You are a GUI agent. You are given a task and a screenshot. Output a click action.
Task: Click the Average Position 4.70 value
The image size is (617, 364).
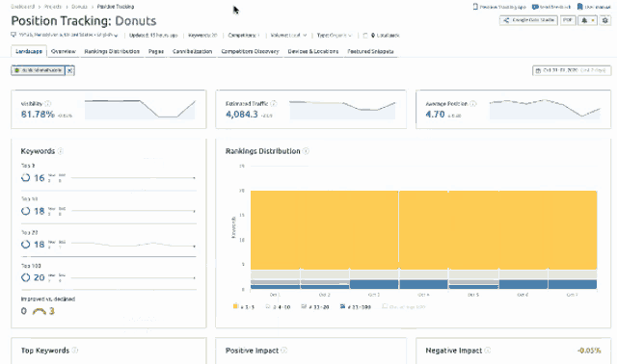[x=435, y=115]
